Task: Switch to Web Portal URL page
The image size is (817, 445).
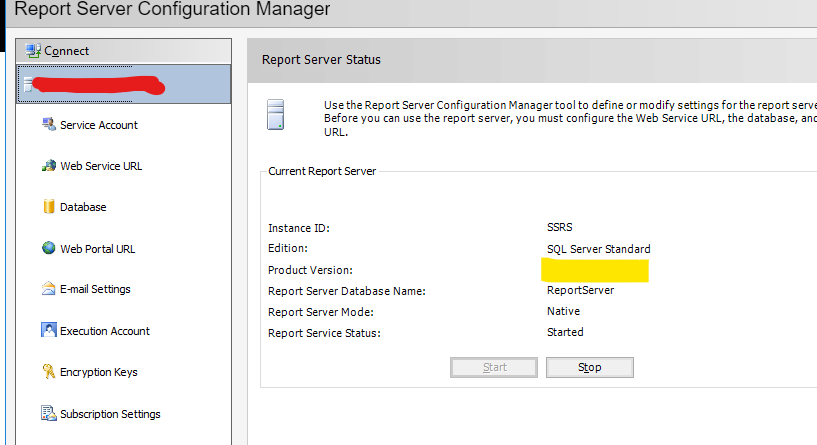Action: click(x=97, y=249)
